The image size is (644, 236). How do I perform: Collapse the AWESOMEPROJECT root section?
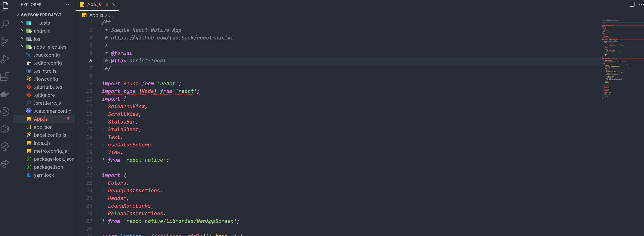[17, 15]
